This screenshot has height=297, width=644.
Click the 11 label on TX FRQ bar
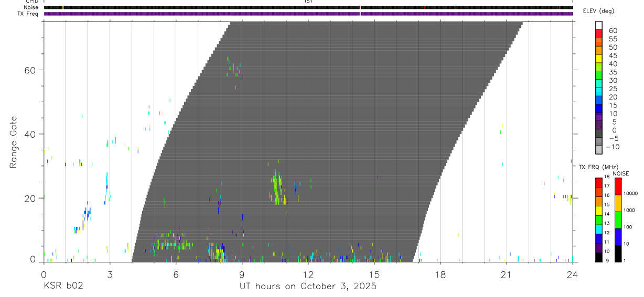point(607,242)
